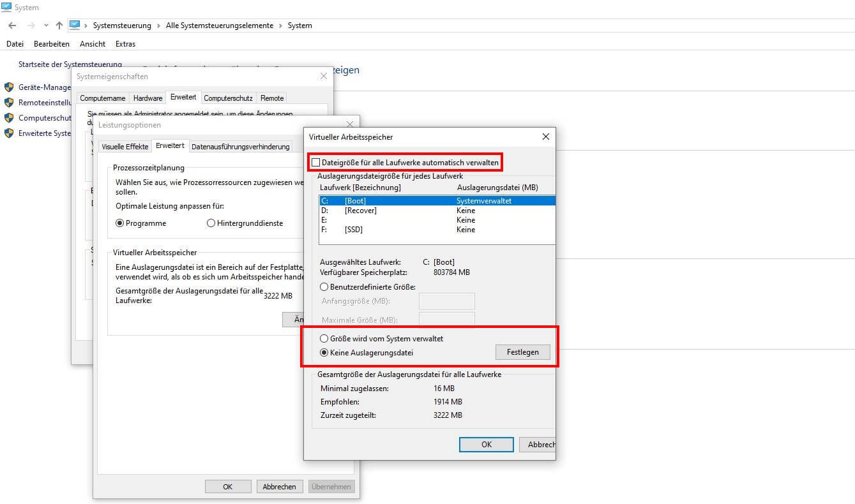855x504 pixels.
Task: Click the Auslagerungsdatei (MB) column header
Action: pyautogui.click(x=497, y=188)
